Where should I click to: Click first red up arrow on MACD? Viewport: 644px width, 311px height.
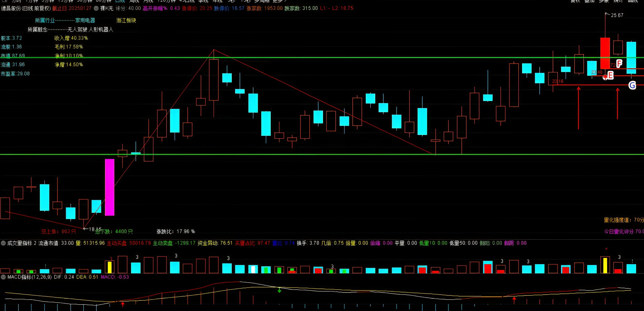point(123,304)
